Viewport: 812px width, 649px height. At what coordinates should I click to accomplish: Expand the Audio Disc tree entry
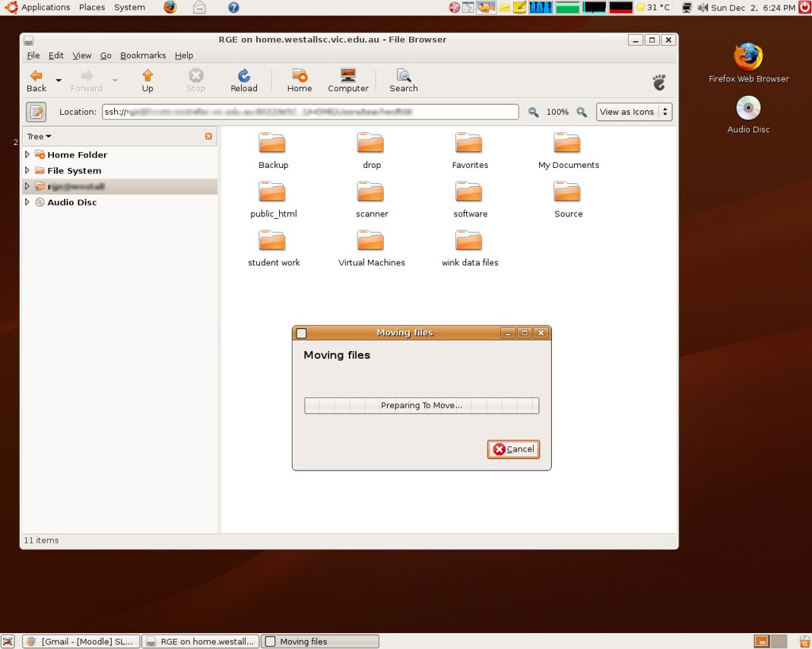(x=25, y=202)
